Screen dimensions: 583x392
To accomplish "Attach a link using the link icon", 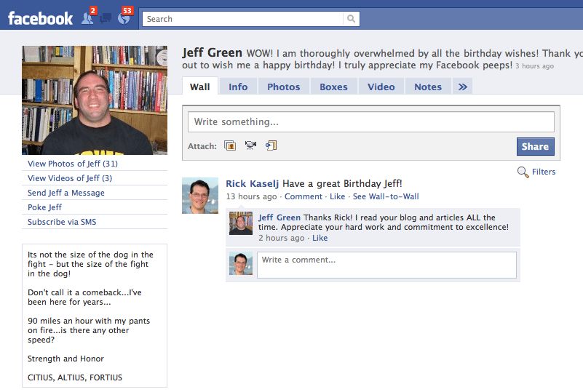I will [271, 145].
